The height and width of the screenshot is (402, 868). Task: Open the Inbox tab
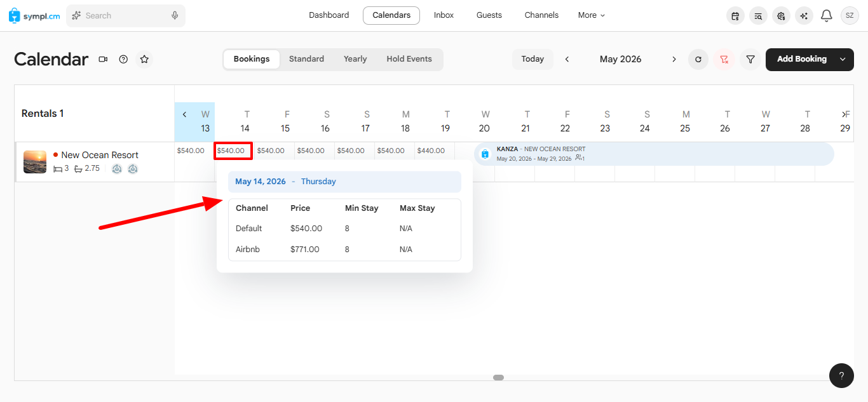click(444, 15)
